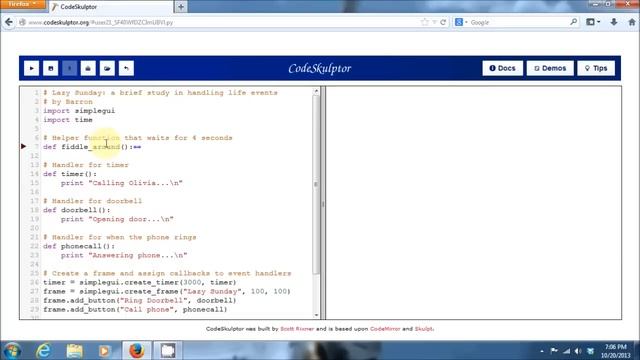Open File Explorer from the taskbar
The width and height of the screenshot is (640, 360).
tap(75, 351)
